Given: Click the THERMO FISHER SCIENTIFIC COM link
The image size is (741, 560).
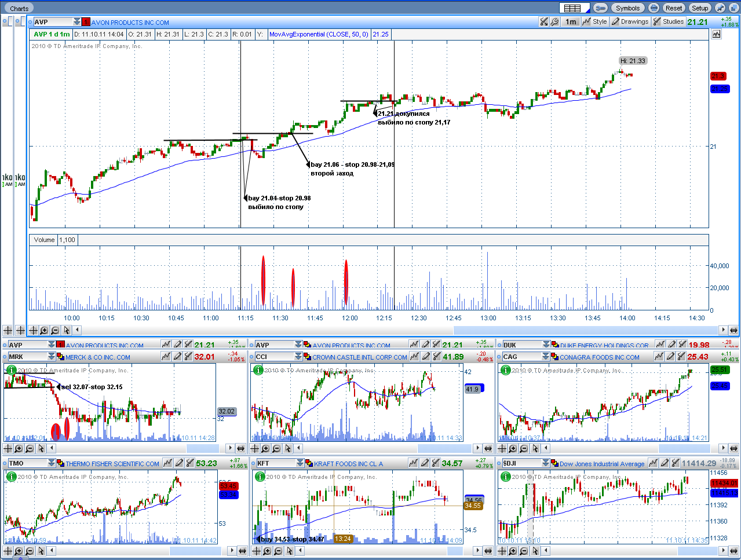Looking at the screenshot, I should point(112,464).
